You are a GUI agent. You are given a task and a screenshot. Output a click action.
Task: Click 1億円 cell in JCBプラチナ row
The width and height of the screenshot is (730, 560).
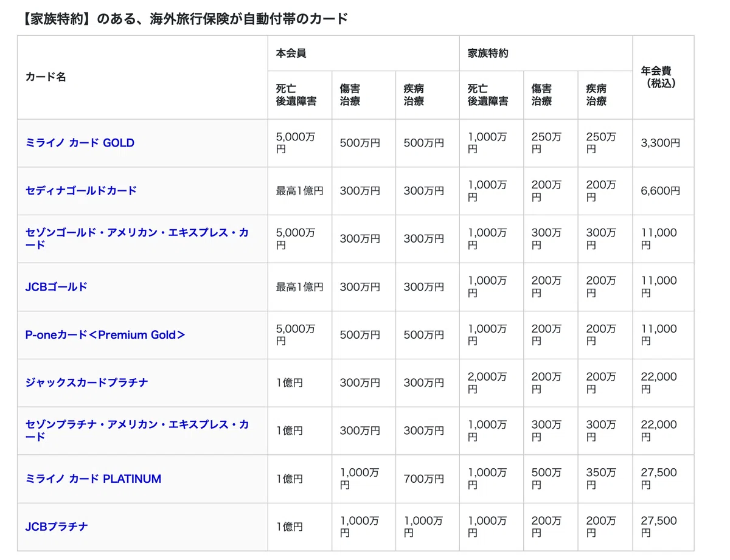click(x=300, y=527)
